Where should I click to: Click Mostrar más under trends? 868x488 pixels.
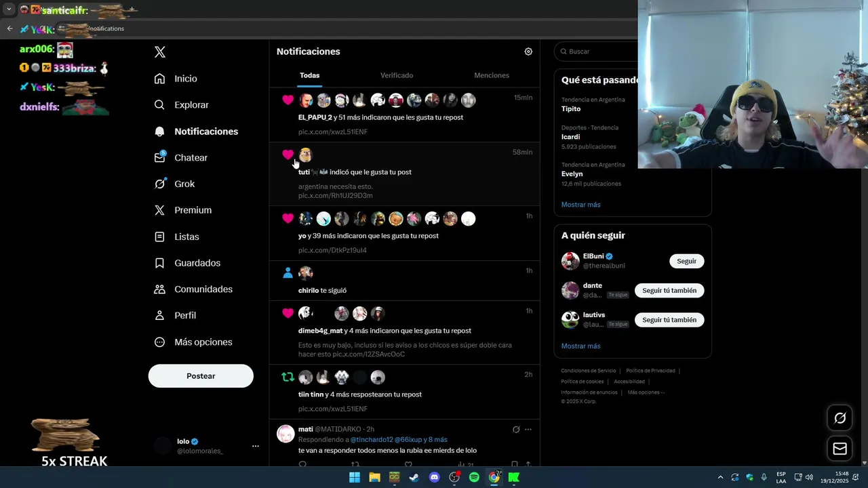(x=580, y=205)
